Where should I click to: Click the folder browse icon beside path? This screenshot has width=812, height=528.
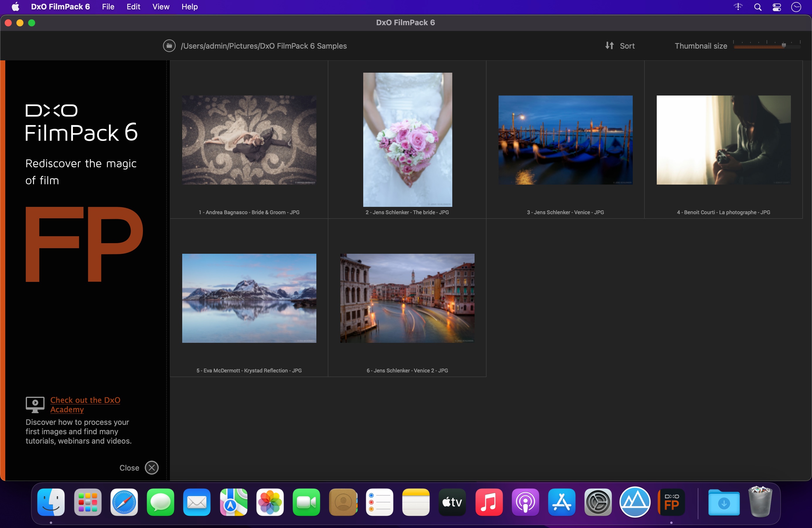pos(169,46)
